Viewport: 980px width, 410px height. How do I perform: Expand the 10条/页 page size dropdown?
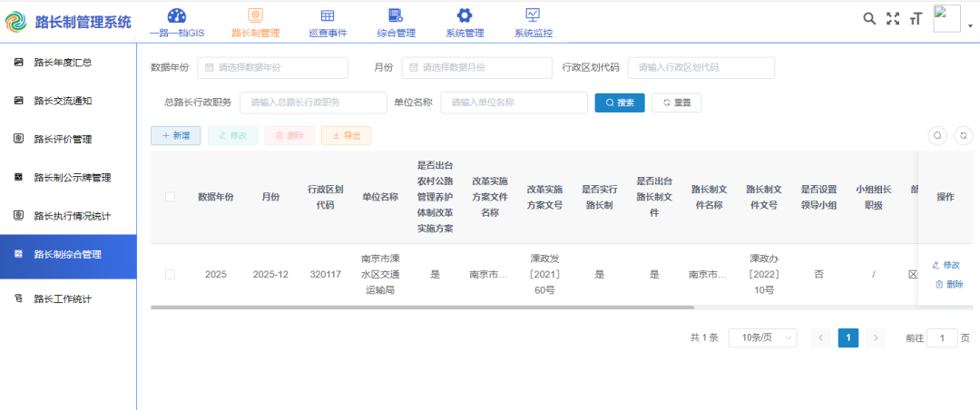point(762,337)
